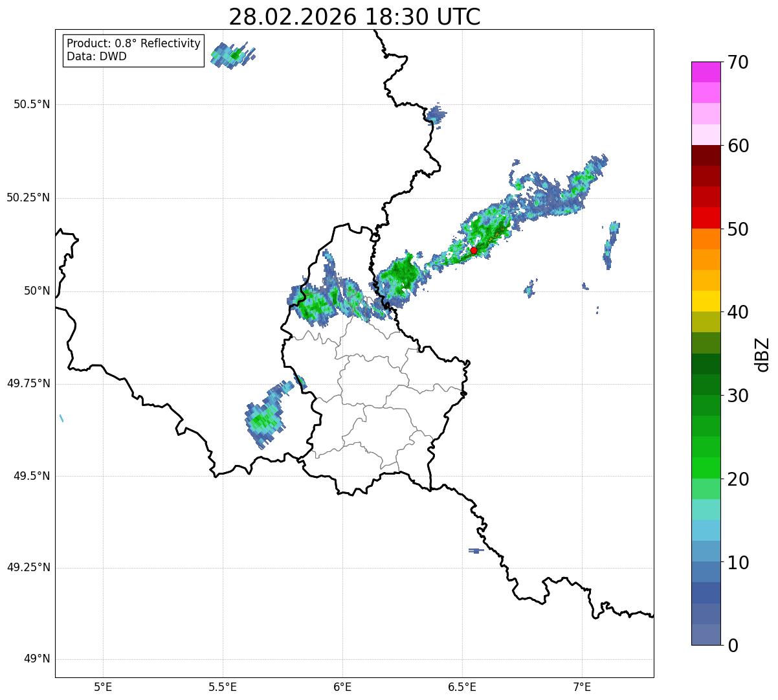Viewport: 778px width, 700px height.
Task: Click the longitude label '7°E'
Action: click(582, 687)
